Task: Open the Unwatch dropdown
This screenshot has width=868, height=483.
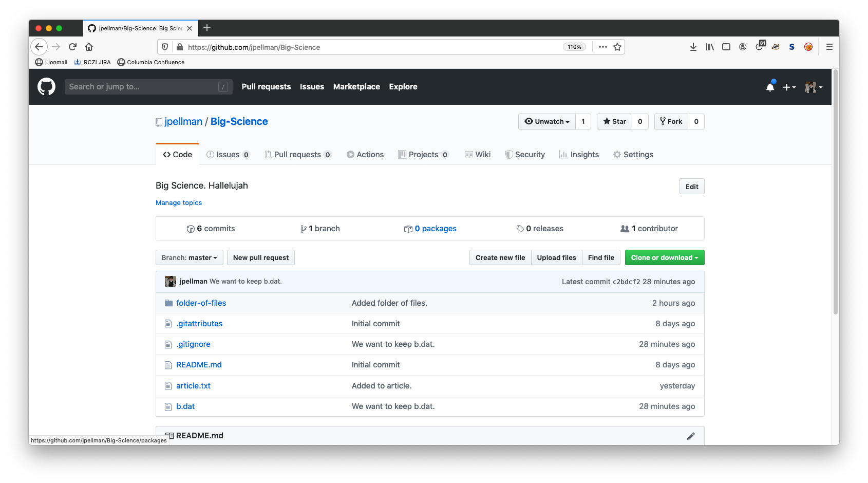Action: [547, 122]
